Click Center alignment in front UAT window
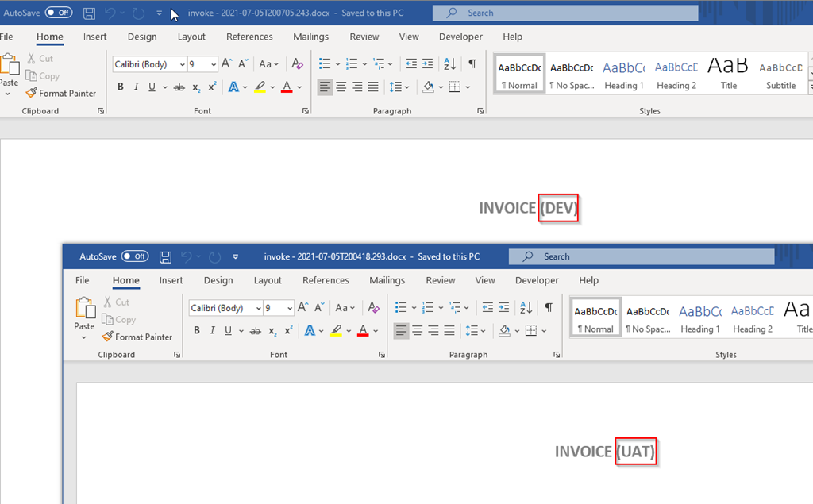The height and width of the screenshot is (504, 813). pos(417,330)
